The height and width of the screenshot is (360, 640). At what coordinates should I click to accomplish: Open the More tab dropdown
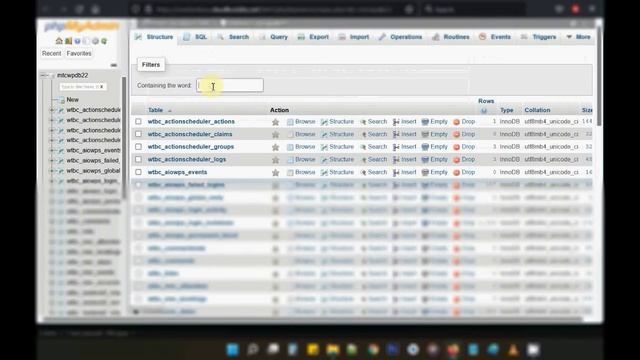(578, 37)
